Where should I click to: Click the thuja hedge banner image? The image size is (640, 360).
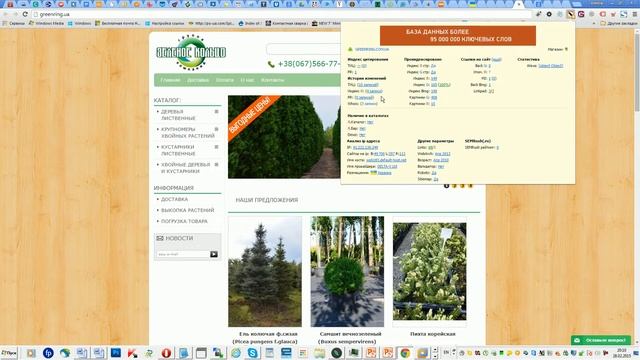pos(284,137)
